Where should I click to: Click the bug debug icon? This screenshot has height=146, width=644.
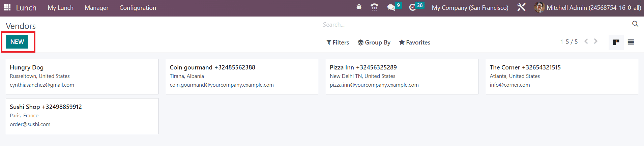(359, 7)
